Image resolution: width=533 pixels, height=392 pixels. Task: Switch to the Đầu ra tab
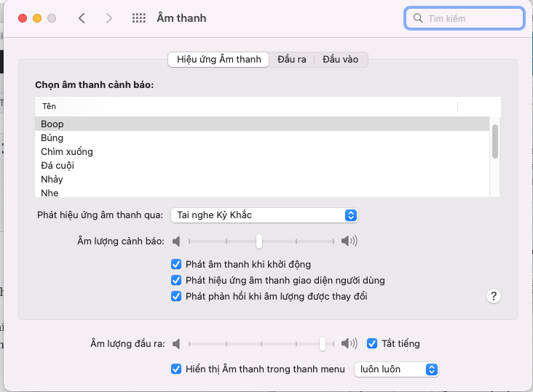coord(292,60)
